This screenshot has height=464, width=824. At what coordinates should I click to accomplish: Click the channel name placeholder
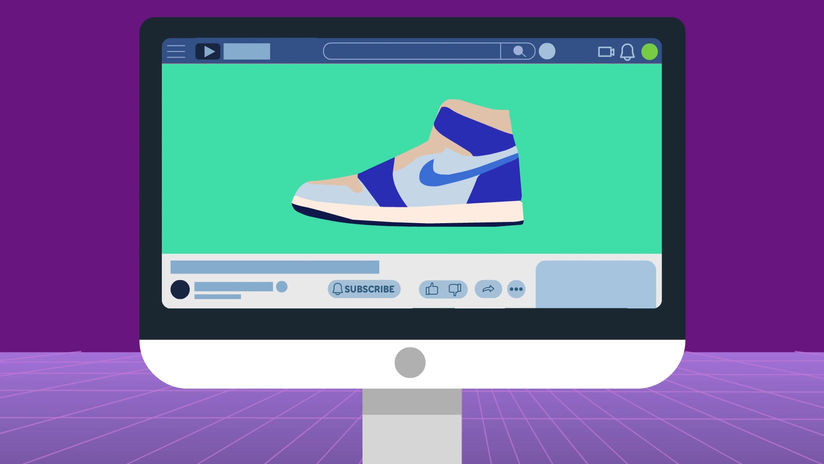click(x=234, y=286)
